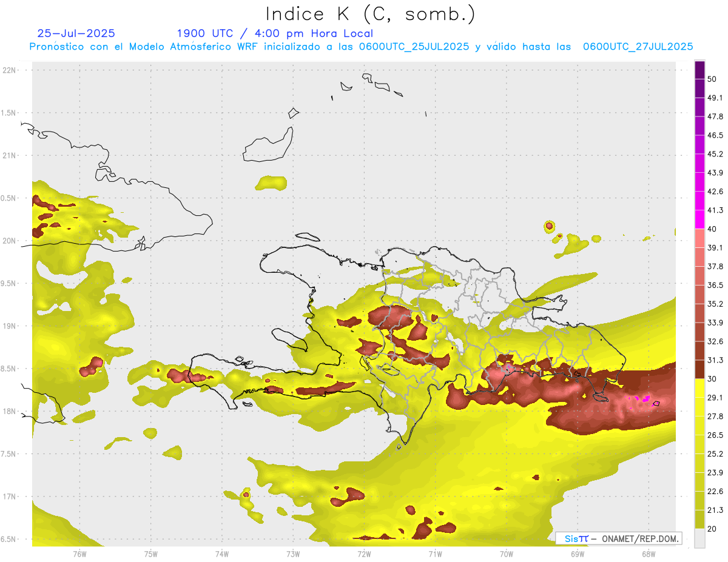Click the light gray swatch below 20
Screen dimensions: 728x562
(x=699, y=538)
